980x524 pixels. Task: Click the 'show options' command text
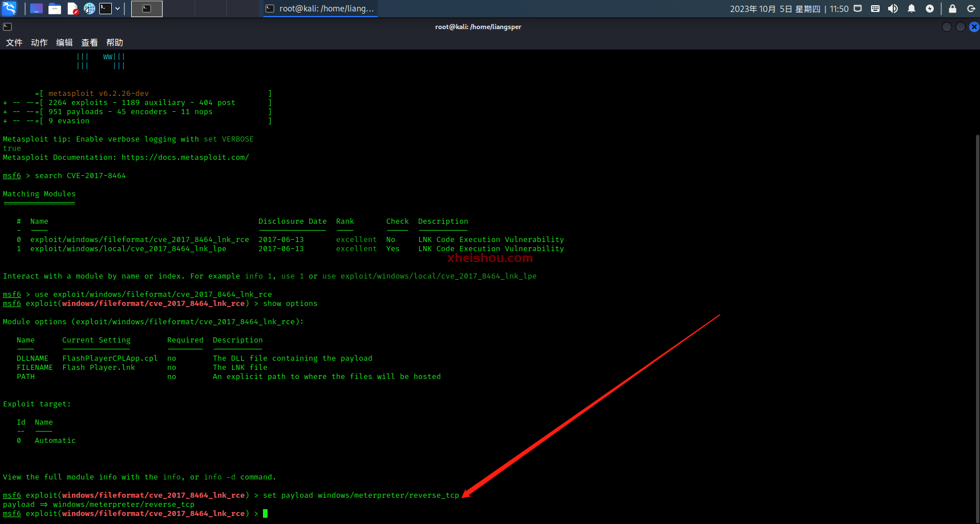click(290, 304)
